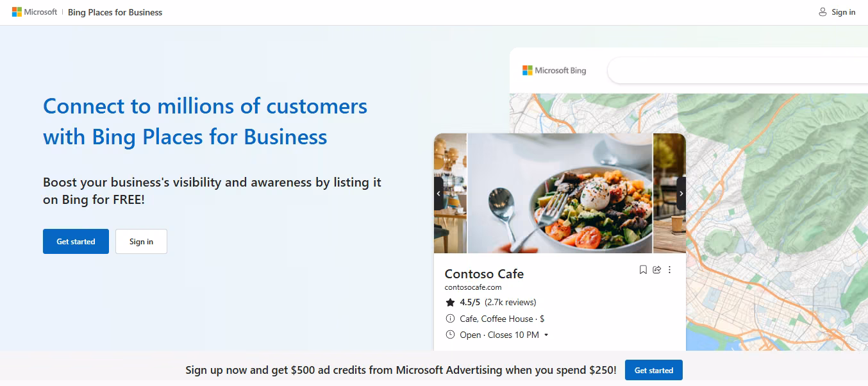Open the contosocafe.com link
The image size is (868, 386).
click(473, 287)
